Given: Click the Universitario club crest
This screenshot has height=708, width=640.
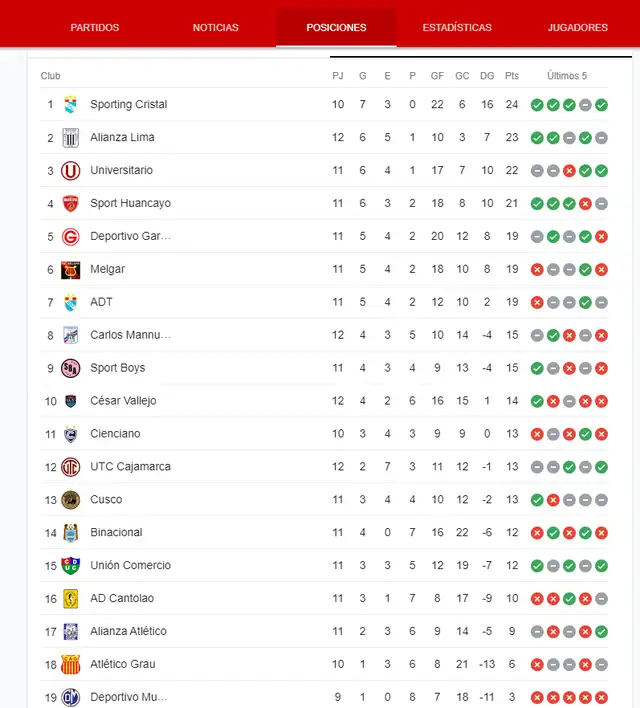Looking at the screenshot, I should point(70,170).
